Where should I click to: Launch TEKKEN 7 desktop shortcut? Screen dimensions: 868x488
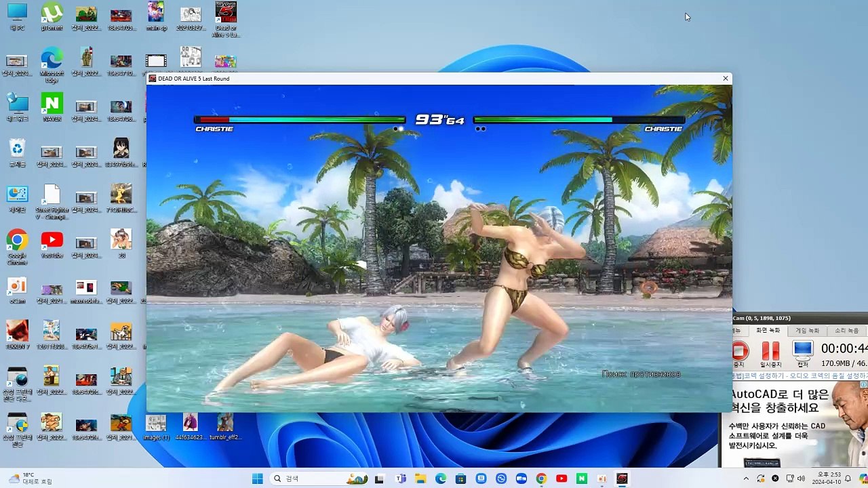(17, 335)
